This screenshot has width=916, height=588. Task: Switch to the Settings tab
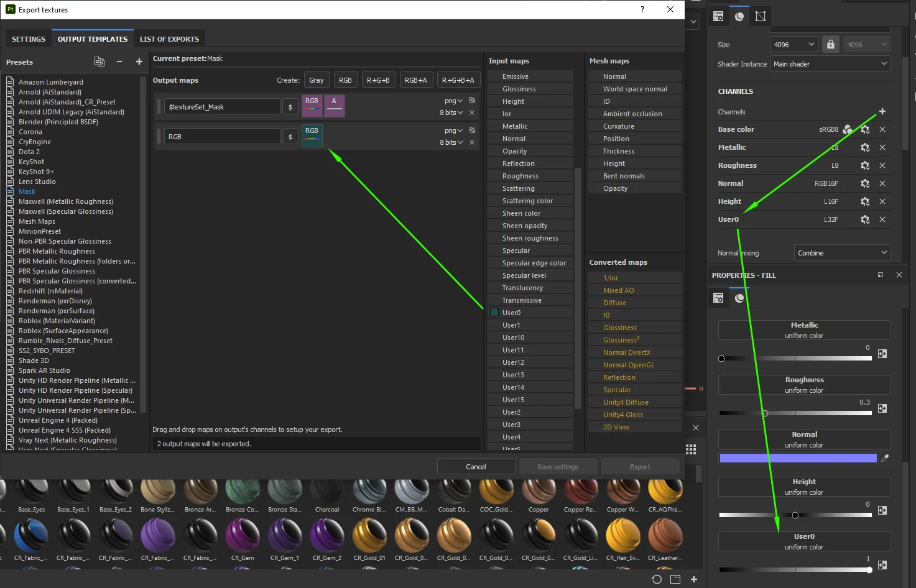point(29,39)
